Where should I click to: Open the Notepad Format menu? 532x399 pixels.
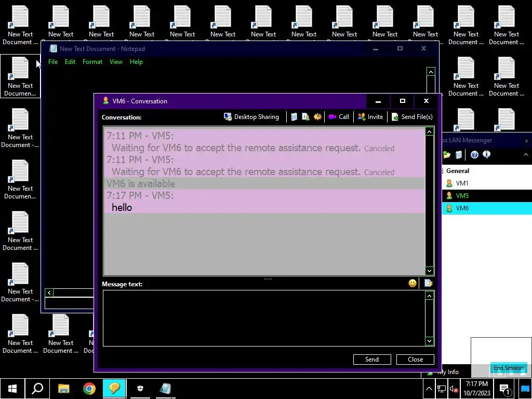92,62
